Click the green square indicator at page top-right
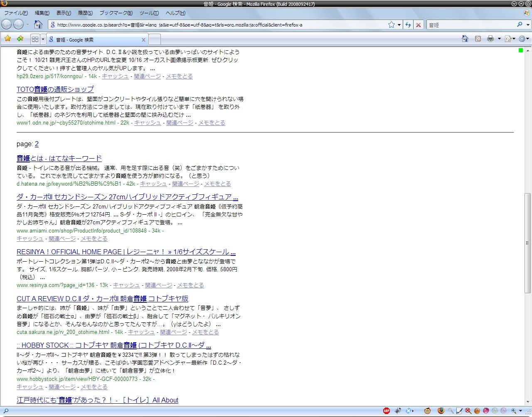 pyautogui.click(x=521, y=50)
